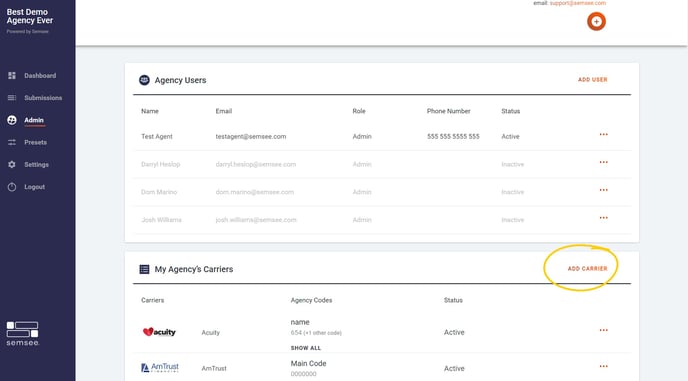Click the Best Demo Agency Ever title
The image size is (688, 381).
[x=29, y=16]
